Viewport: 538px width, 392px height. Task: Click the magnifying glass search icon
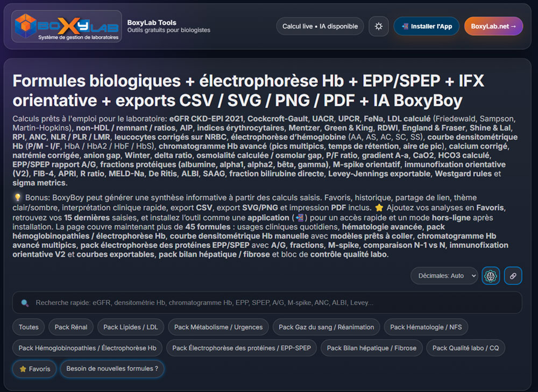tap(25, 303)
